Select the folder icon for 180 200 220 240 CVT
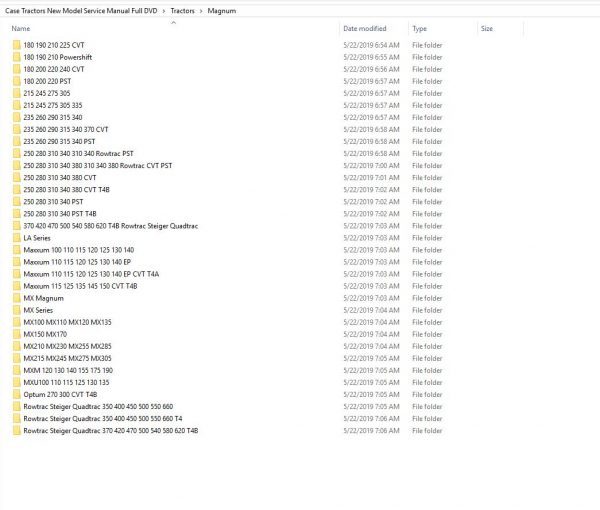The image size is (600, 510). pos(16,69)
